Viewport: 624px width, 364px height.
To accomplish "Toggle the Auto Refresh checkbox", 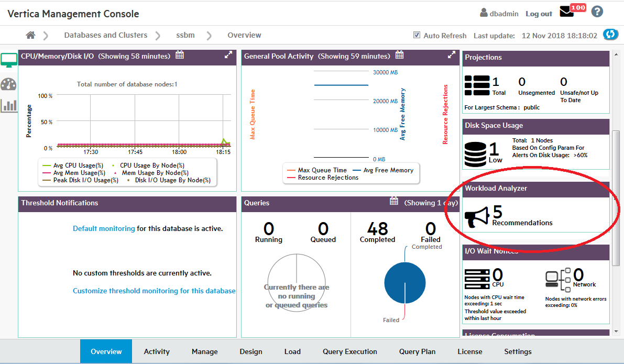I will coord(417,35).
